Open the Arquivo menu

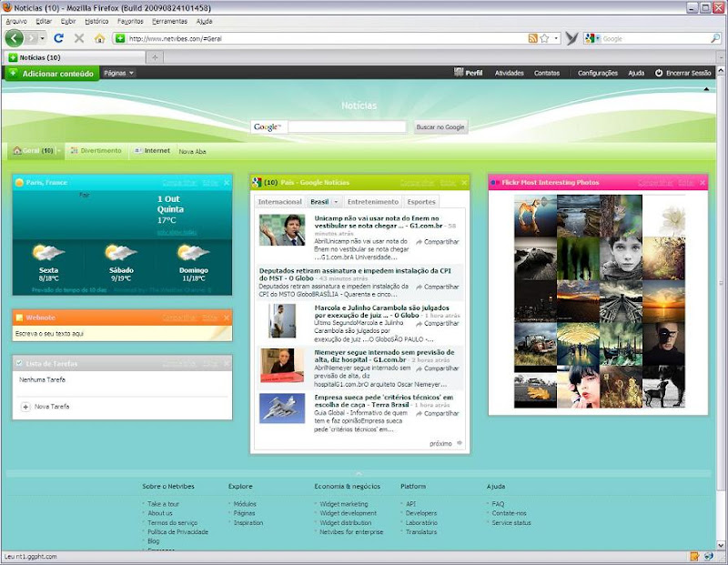[x=16, y=21]
